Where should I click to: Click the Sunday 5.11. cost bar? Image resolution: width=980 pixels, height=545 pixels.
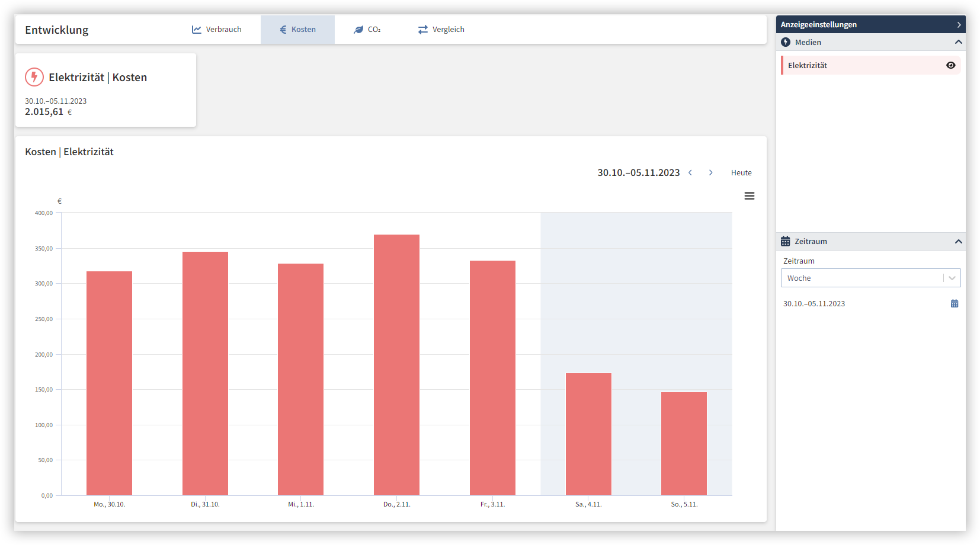684,443
